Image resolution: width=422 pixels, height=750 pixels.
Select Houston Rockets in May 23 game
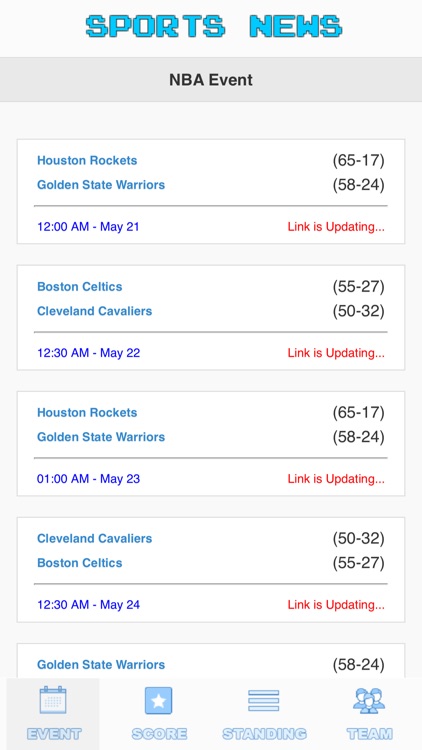pos(87,412)
